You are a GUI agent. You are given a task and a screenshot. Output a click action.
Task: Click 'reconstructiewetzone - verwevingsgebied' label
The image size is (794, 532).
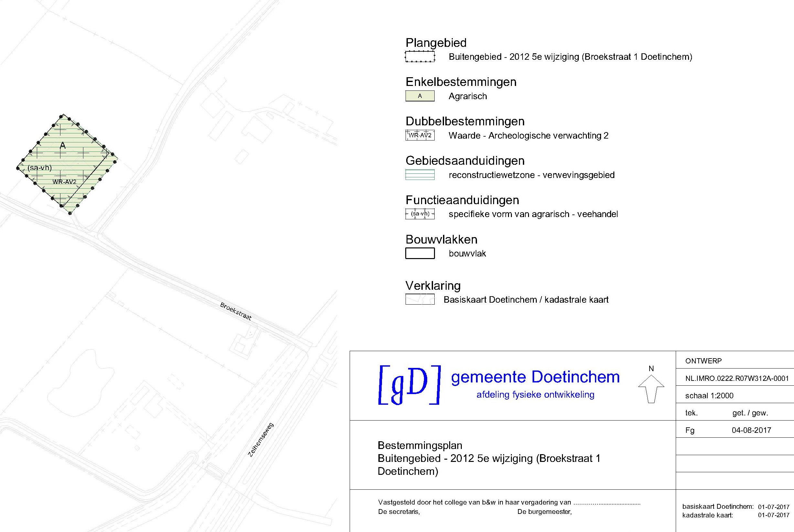coord(532,175)
